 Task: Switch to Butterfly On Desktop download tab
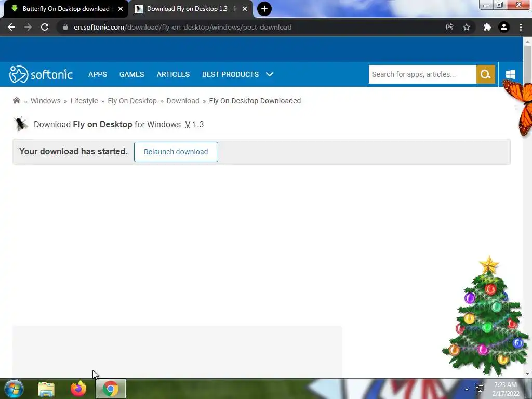(x=66, y=9)
